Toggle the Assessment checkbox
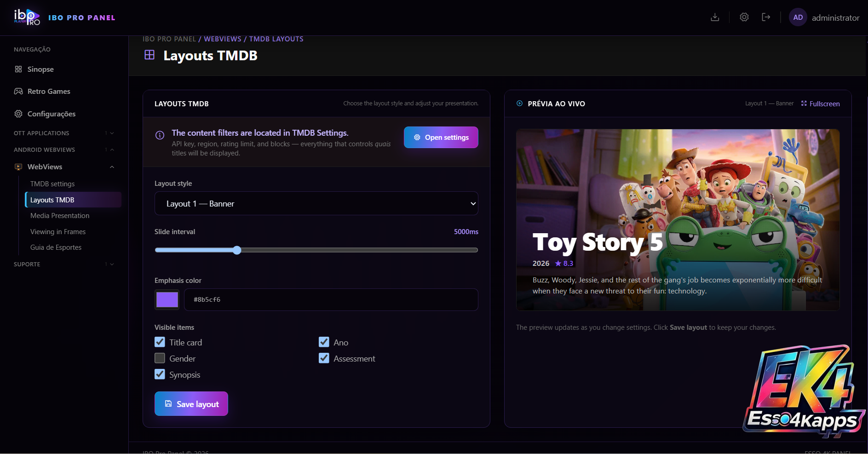This screenshot has width=868, height=454. (324, 358)
